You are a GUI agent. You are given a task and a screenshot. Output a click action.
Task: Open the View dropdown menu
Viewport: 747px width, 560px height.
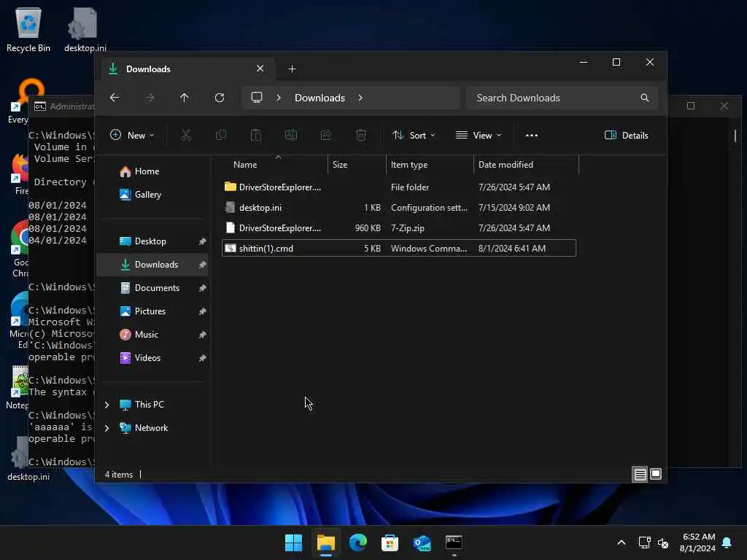[479, 135]
